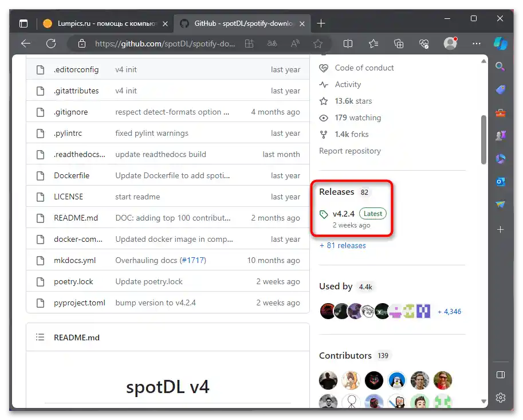
Task: Click the address bar URL
Action: tap(165, 44)
